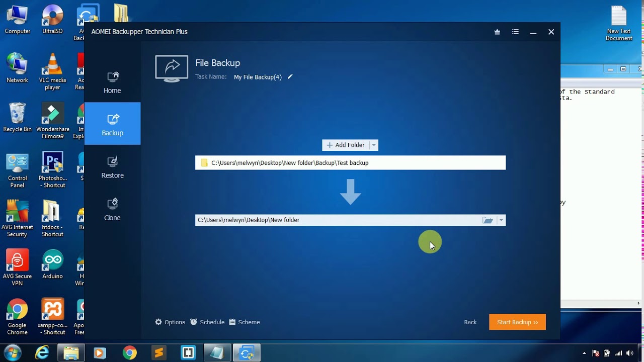Screen dimensions: 644x362
Task: Expand the Add Folder dropdown arrow
Action: (x=373, y=145)
